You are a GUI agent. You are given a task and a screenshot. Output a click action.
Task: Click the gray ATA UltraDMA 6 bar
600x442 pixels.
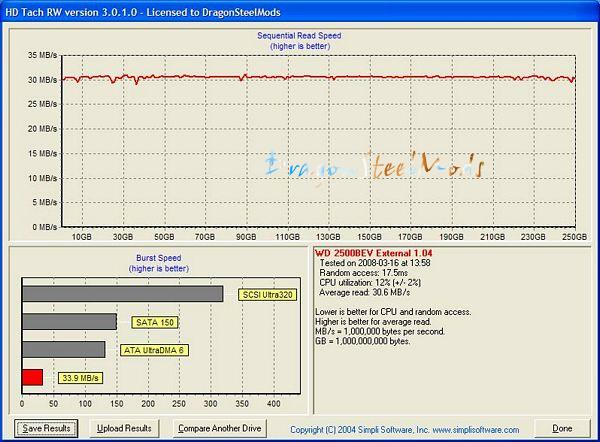point(63,350)
